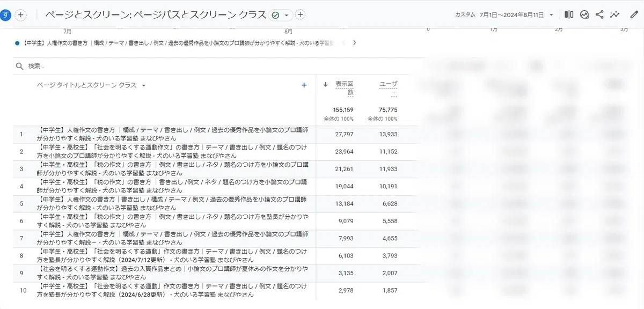The width and height of the screenshot is (644, 309).
Task: Open the ページ タイトルとスクリーン クラス dimension dropdown
Action: pyautogui.click(x=91, y=85)
